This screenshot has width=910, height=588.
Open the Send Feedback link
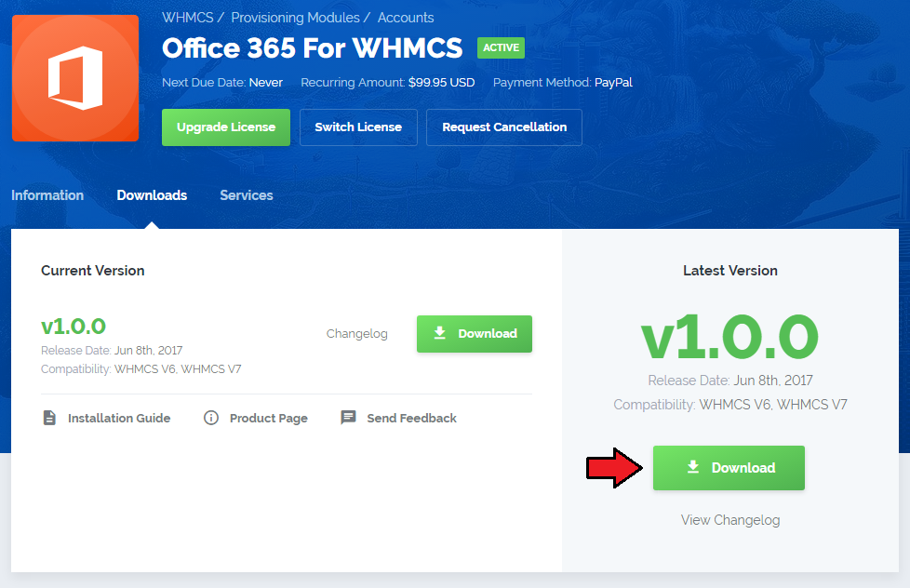(412, 418)
